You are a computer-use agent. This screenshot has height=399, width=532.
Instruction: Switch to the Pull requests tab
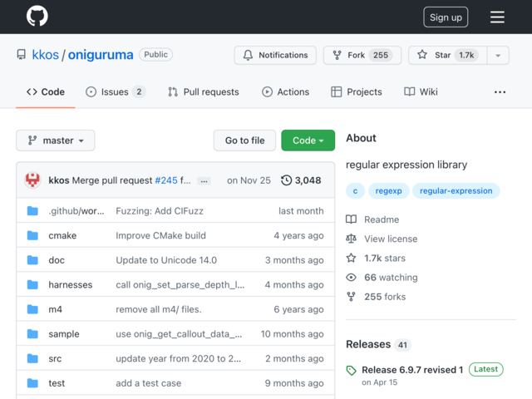tap(203, 92)
